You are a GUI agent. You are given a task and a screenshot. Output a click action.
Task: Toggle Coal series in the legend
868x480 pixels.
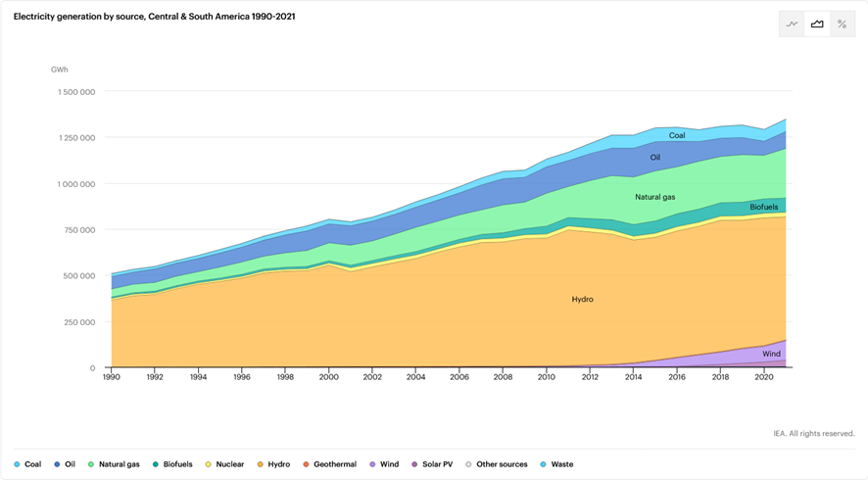coord(27,464)
